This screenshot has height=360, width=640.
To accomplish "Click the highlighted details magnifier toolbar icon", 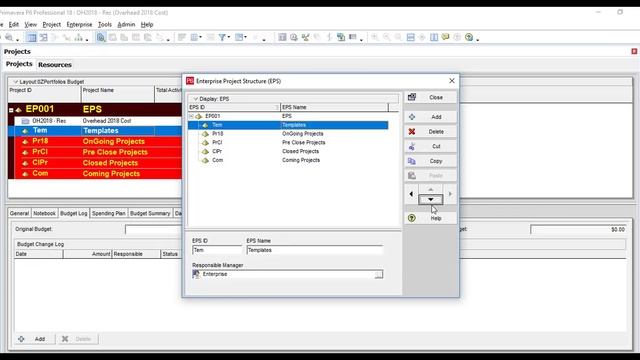I will pyautogui.click(x=101, y=38).
